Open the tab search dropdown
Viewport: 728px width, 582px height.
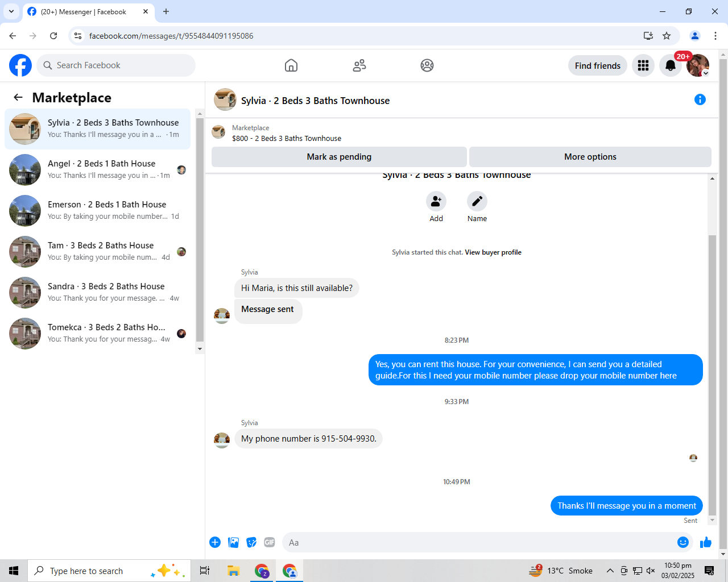[11, 11]
